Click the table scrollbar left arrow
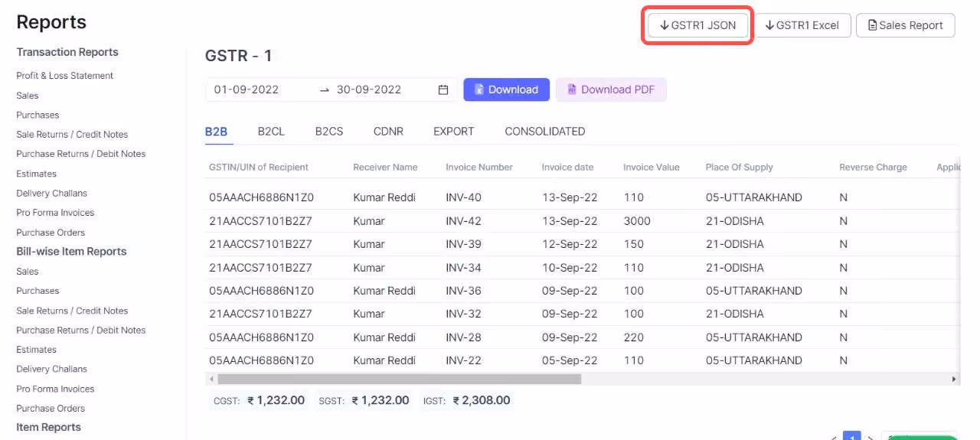980x440 pixels. pyautogui.click(x=211, y=379)
